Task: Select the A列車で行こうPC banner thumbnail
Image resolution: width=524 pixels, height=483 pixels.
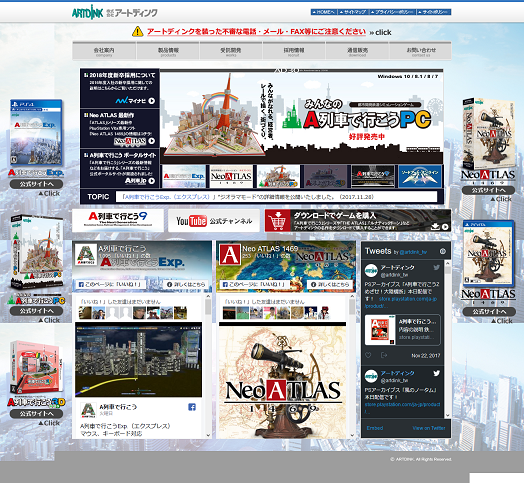Action: (x=278, y=176)
